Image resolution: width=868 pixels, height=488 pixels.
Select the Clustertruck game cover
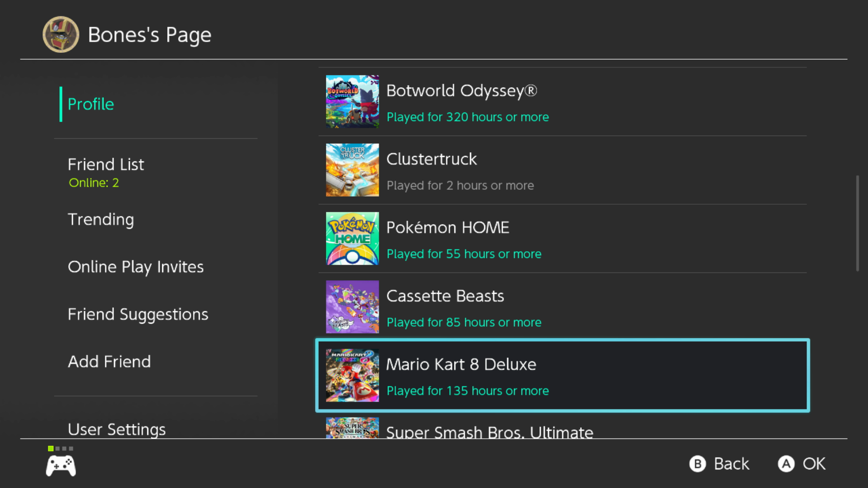pos(352,170)
